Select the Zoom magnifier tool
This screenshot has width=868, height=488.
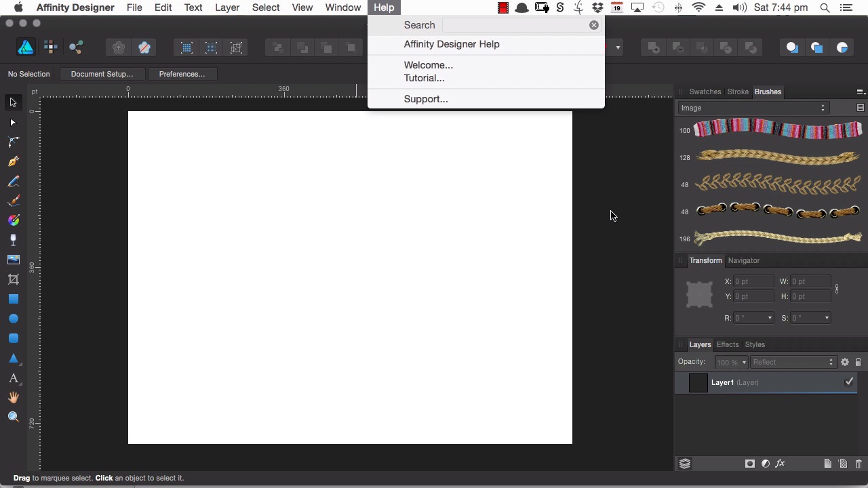click(13, 417)
